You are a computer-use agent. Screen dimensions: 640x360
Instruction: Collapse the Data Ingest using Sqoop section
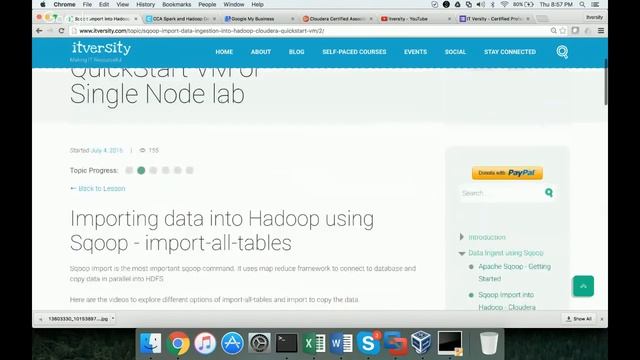click(462, 253)
